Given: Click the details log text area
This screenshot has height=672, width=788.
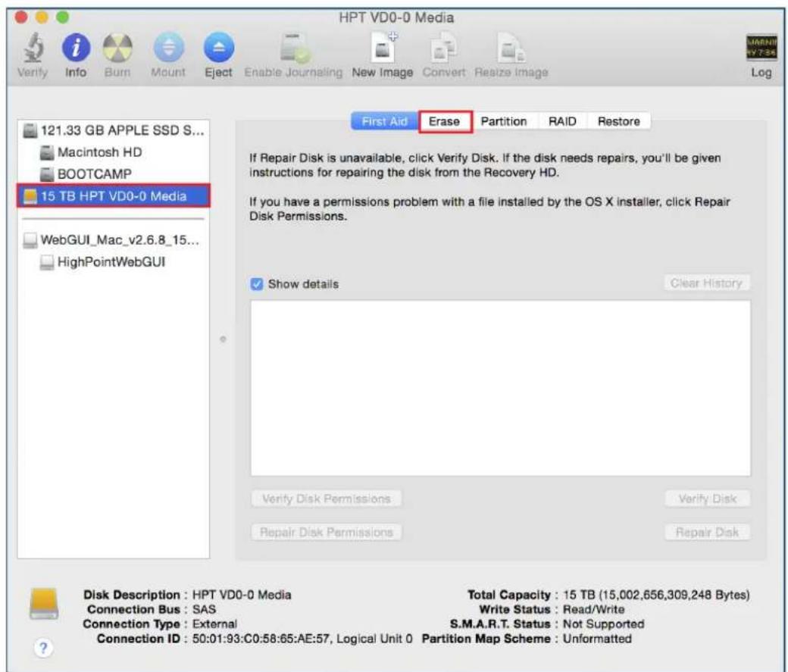Looking at the screenshot, I should click(x=501, y=388).
